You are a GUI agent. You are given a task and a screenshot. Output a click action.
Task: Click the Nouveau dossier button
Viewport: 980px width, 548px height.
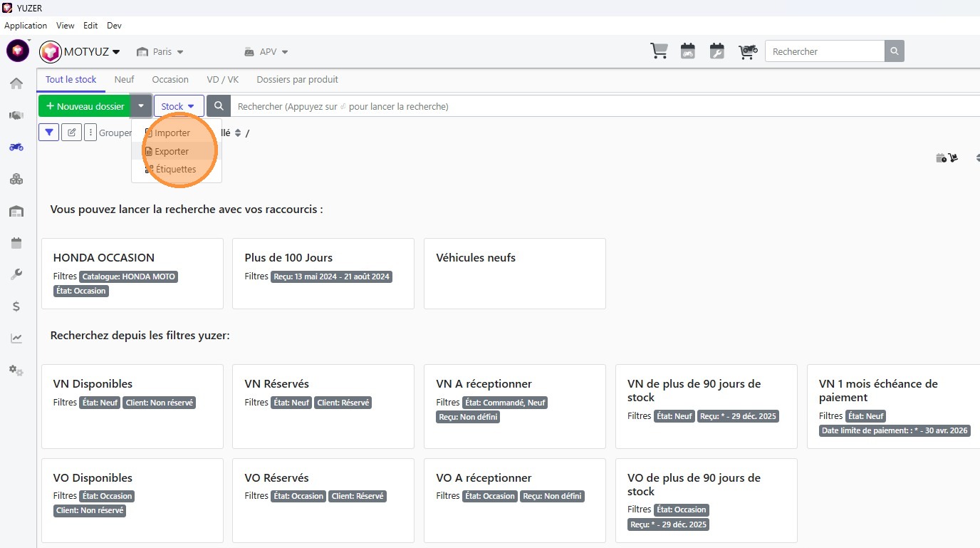85,106
